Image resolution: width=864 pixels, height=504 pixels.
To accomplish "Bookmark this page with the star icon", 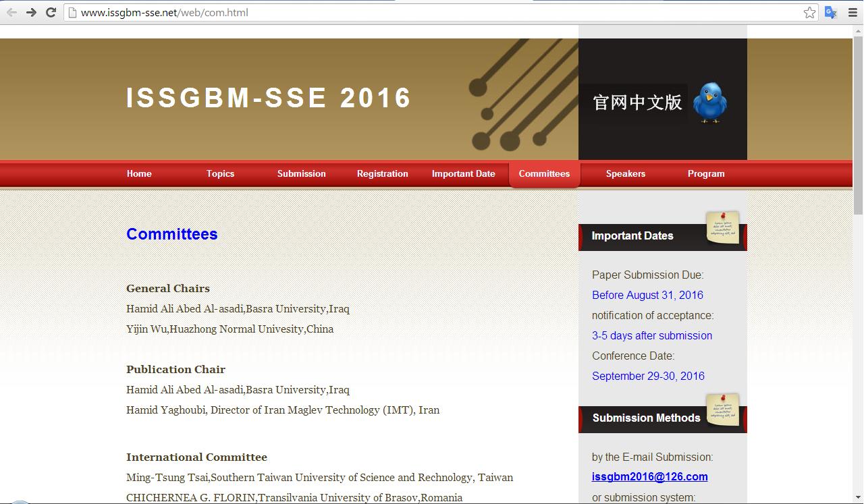I will click(809, 12).
